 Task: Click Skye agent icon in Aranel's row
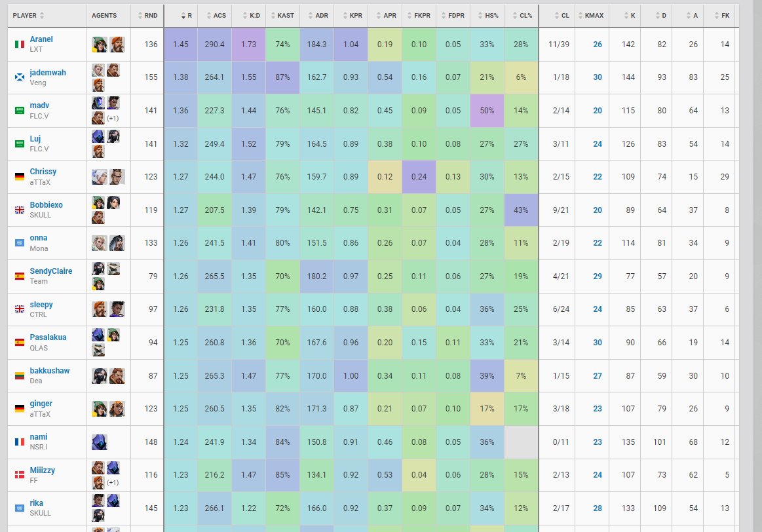pos(99,44)
